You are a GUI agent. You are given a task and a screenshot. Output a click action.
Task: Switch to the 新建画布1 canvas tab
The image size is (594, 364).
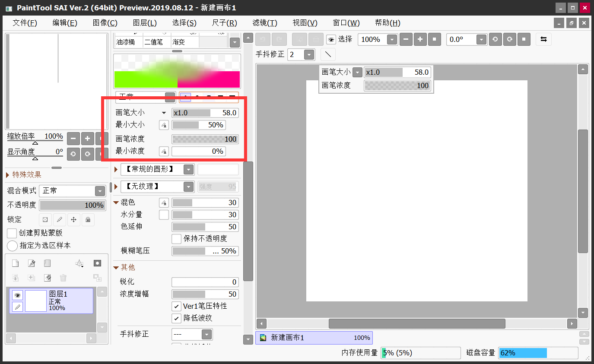point(314,338)
